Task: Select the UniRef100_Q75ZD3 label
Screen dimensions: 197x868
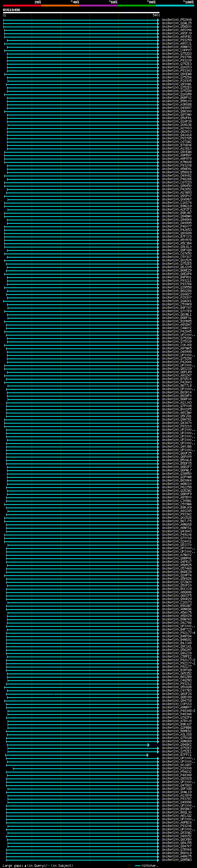Action: 177,54
